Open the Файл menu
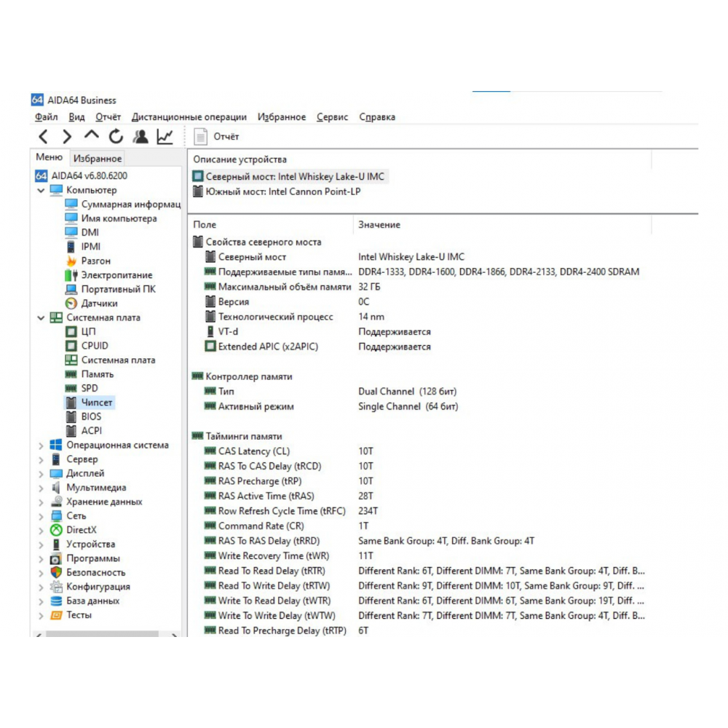Image resolution: width=728 pixels, height=728 pixels. (47, 117)
